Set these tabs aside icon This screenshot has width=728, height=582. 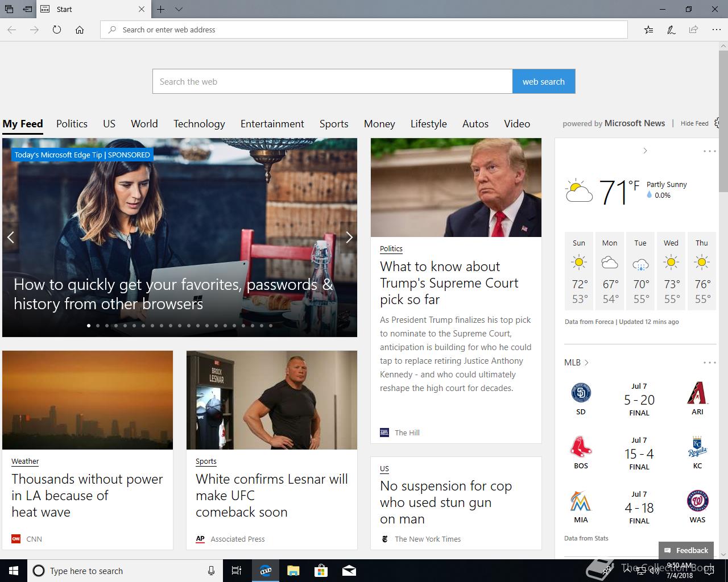click(27, 9)
